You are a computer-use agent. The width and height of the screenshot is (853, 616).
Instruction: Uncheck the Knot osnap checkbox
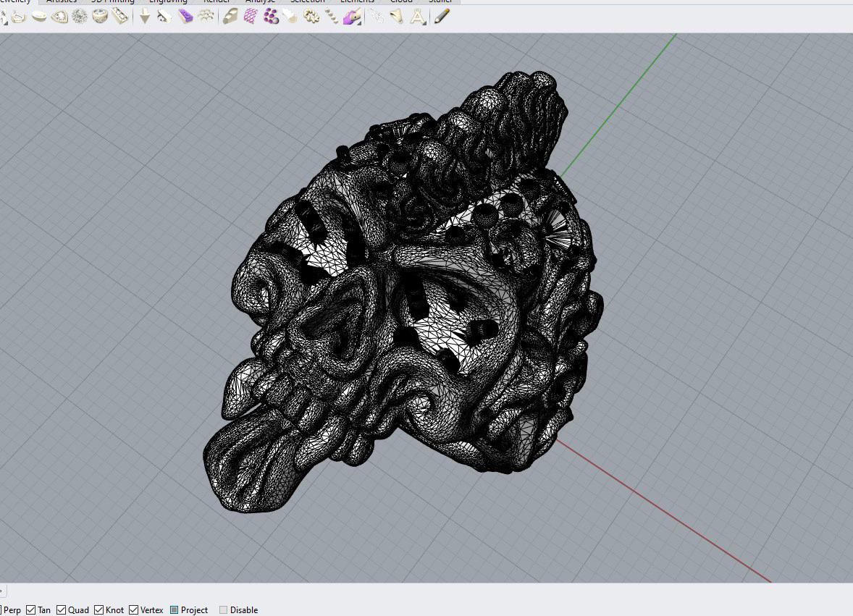pyautogui.click(x=99, y=610)
